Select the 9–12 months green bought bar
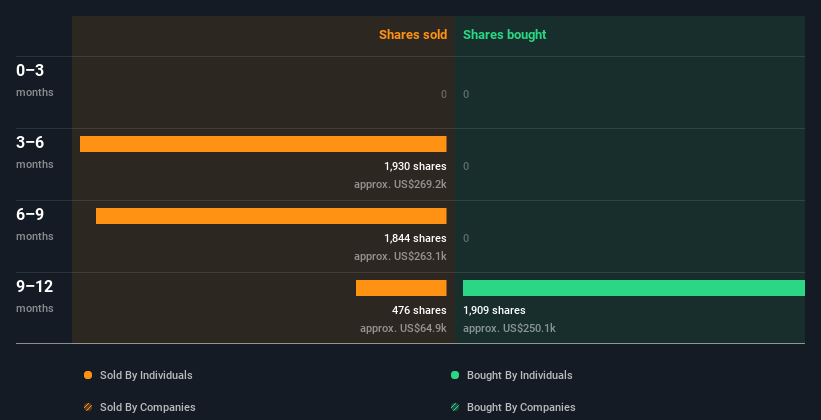Image resolution: width=821 pixels, height=420 pixels. [x=634, y=288]
